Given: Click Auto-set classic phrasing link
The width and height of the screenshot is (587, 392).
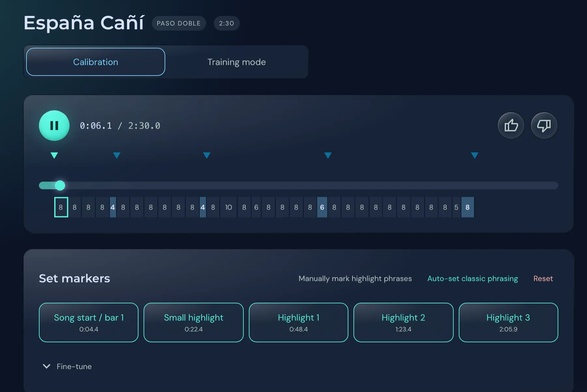Looking at the screenshot, I should [473, 279].
